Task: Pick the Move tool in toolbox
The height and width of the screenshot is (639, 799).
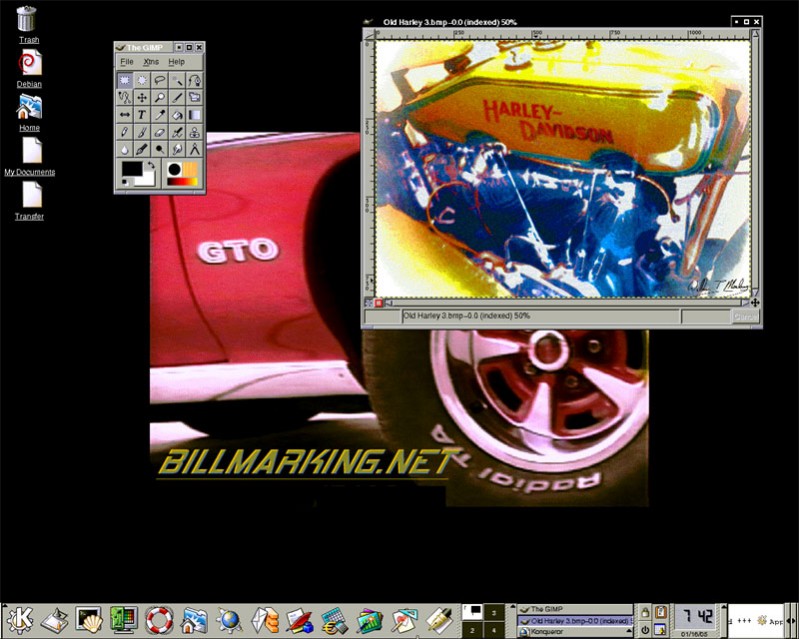Action: coord(142,97)
